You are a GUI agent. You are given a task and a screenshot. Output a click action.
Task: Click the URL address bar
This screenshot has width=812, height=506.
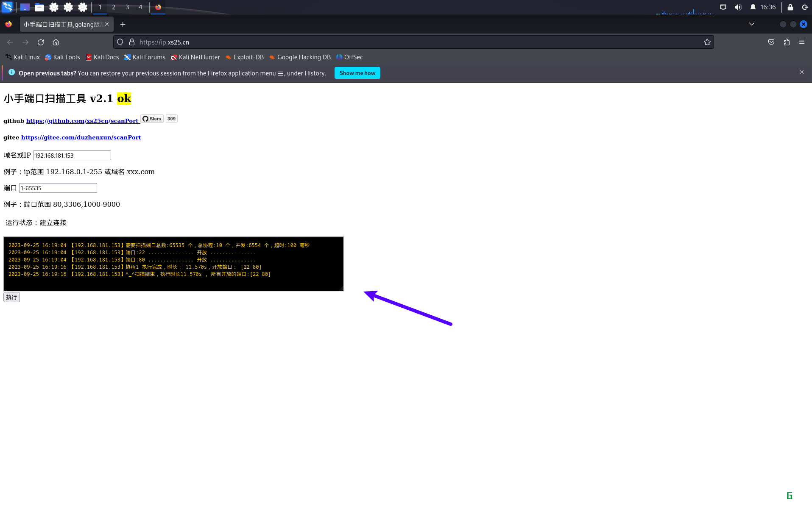pyautogui.click(x=413, y=42)
